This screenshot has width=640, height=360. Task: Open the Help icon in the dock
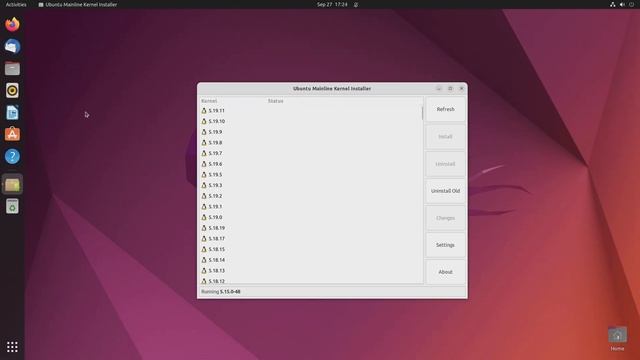pos(12,156)
